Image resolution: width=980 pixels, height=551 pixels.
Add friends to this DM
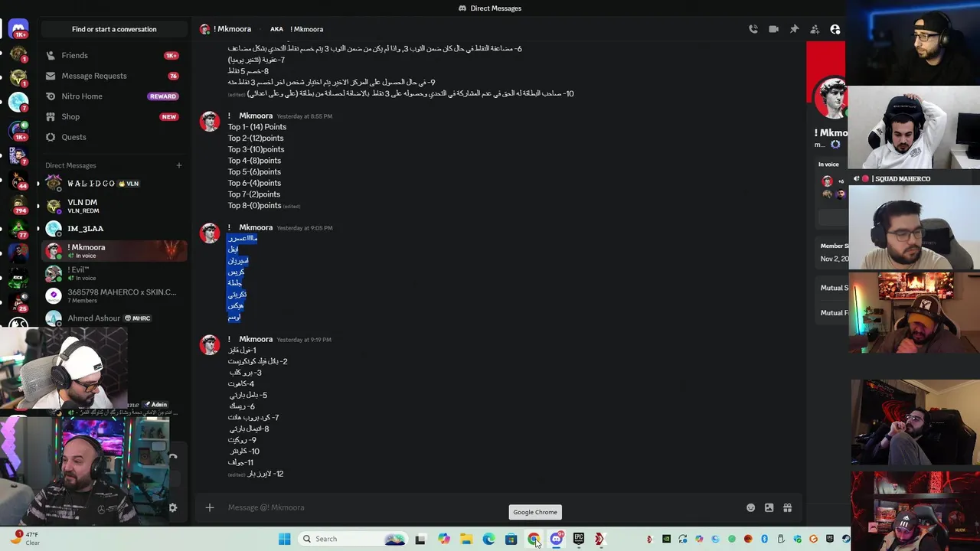pos(815,29)
